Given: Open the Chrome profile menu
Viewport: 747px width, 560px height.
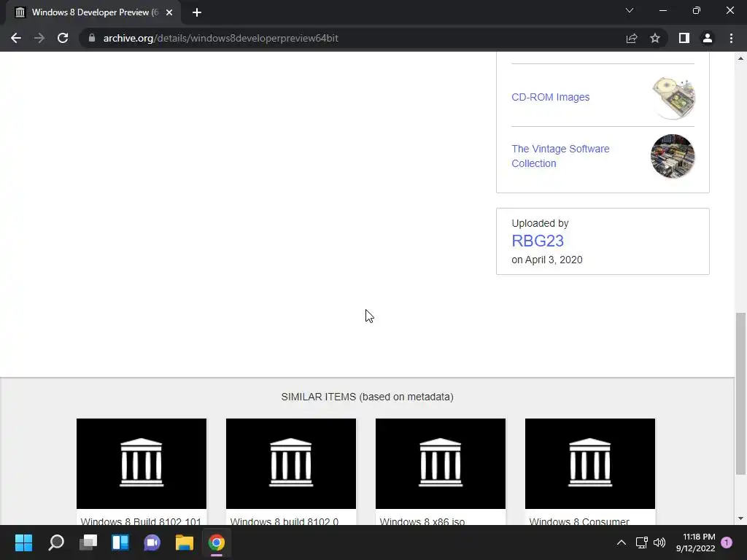Looking at the screenshot, I should pos(708,38).
